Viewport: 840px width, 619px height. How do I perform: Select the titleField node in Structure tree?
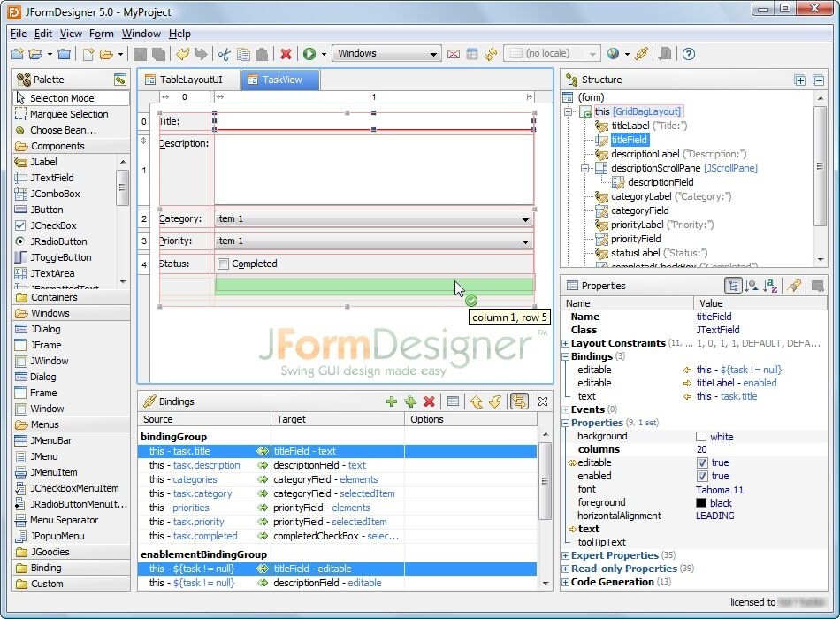pyautogui.click(x=630, y=140)
